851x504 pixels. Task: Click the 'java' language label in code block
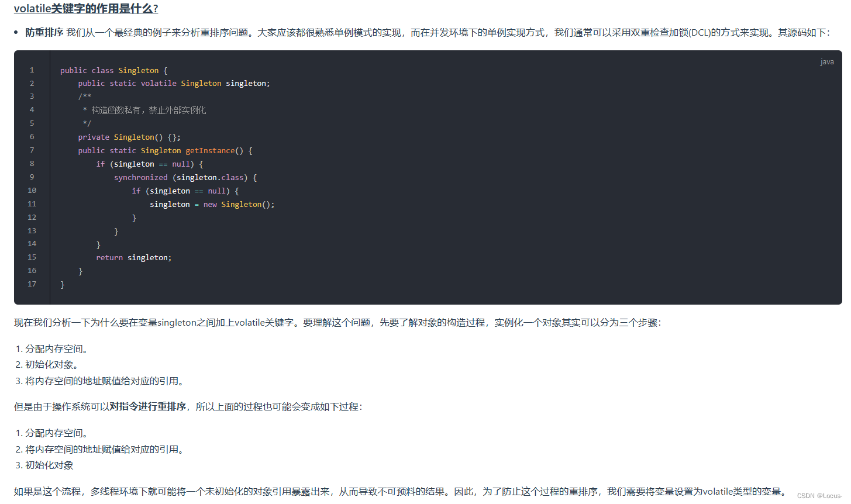827,62
